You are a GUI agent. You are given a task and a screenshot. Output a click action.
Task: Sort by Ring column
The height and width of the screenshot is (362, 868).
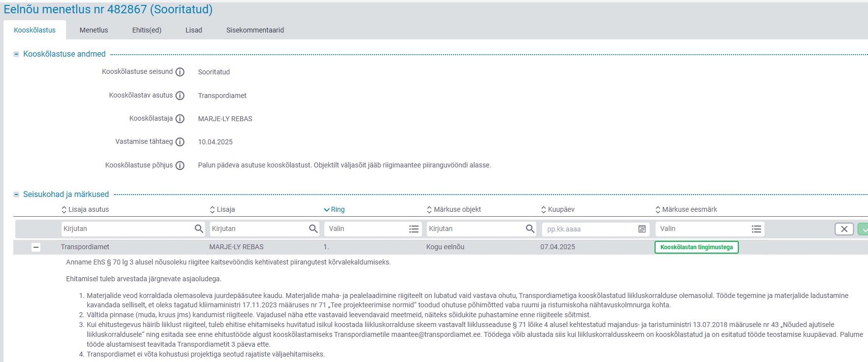coord(334,209)
